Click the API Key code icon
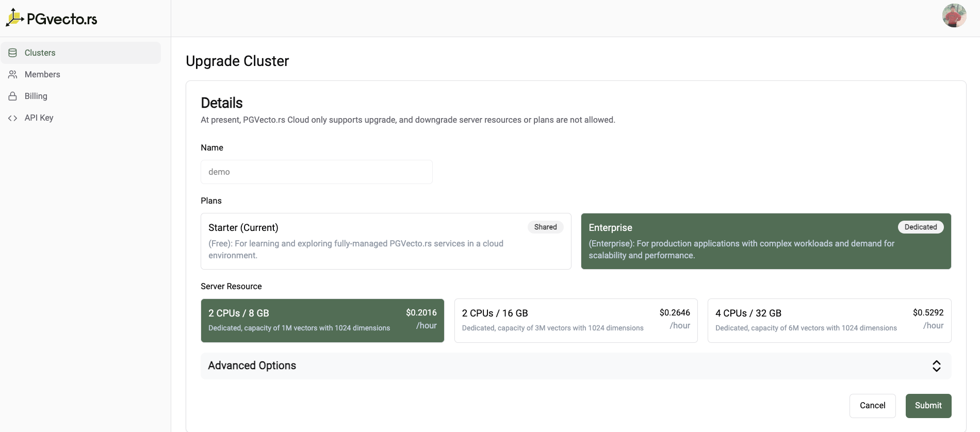The height and width of the screenshot is (432, 980). [x=13, y=118]
